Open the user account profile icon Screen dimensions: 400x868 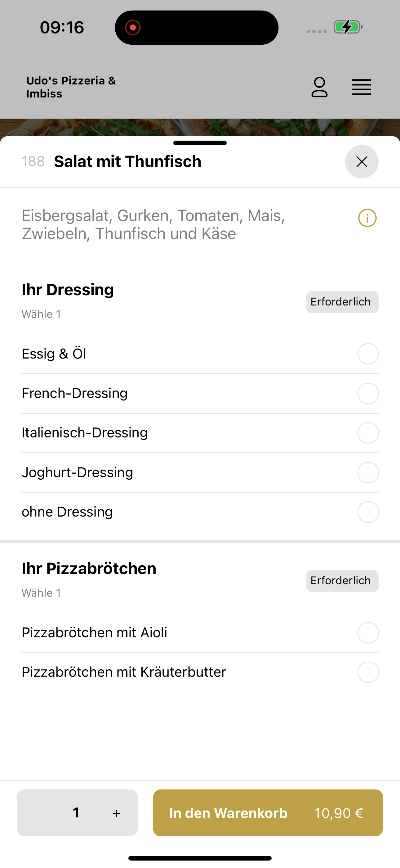(319, 87)
